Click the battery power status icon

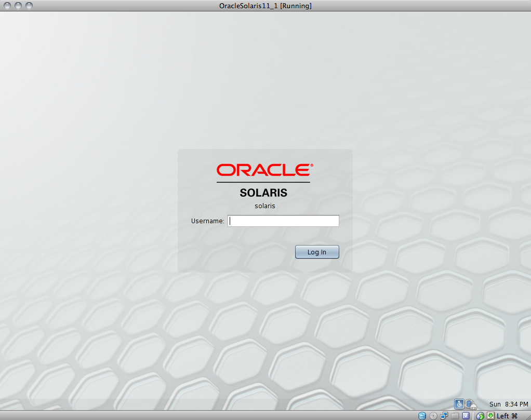pyautogui.click(x=471, y=404)
